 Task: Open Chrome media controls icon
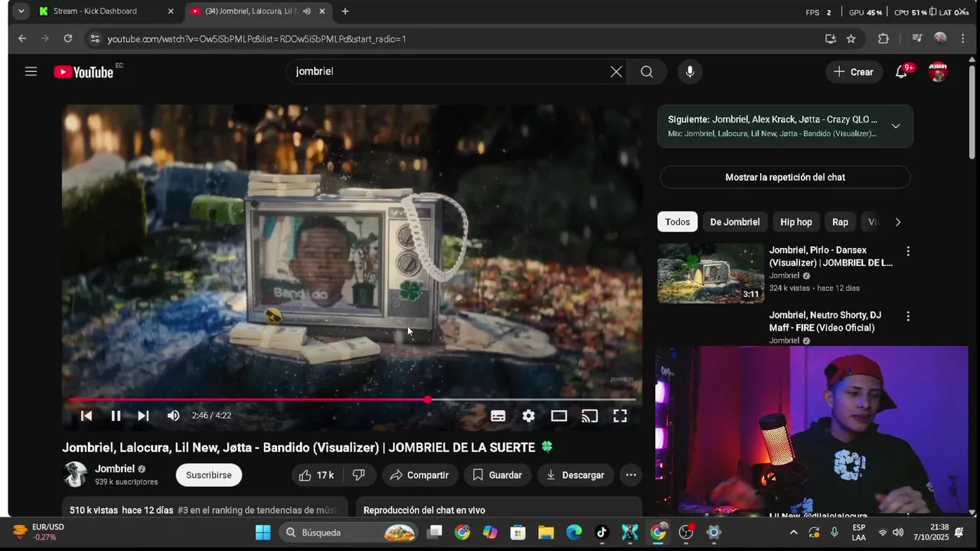916,38
